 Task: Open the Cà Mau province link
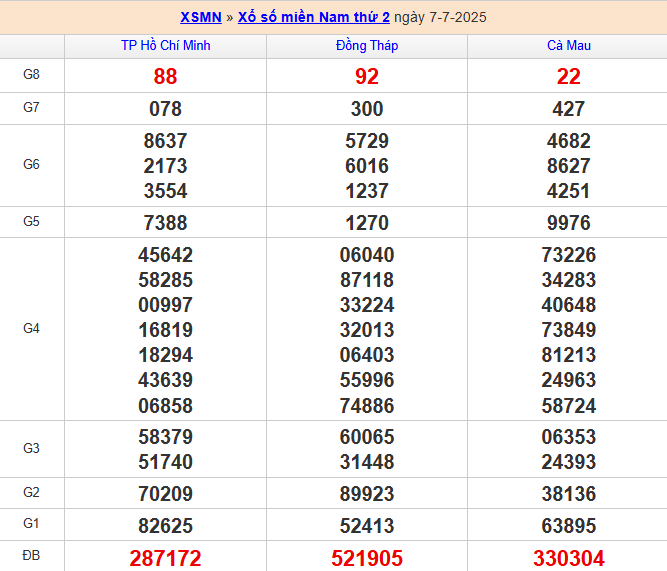[569, 46]
